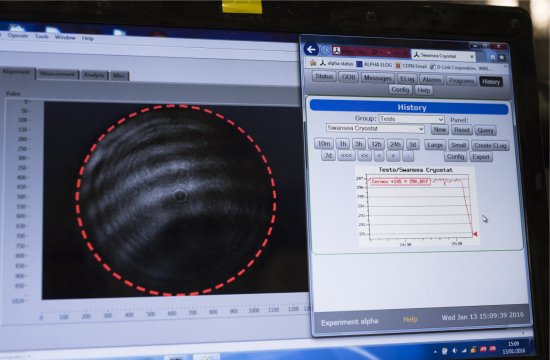This screenshot has height=360, width=550.
Task: Select the 24h time range button
Action: [395, 144]
